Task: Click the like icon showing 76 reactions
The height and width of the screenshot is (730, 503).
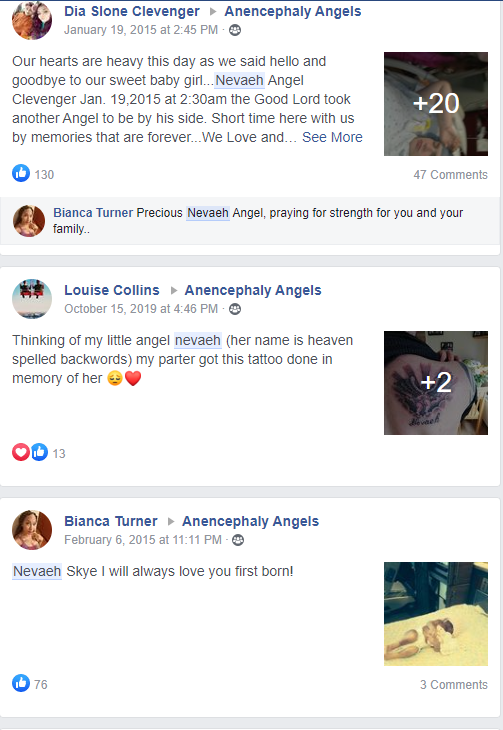Action: 21,683
